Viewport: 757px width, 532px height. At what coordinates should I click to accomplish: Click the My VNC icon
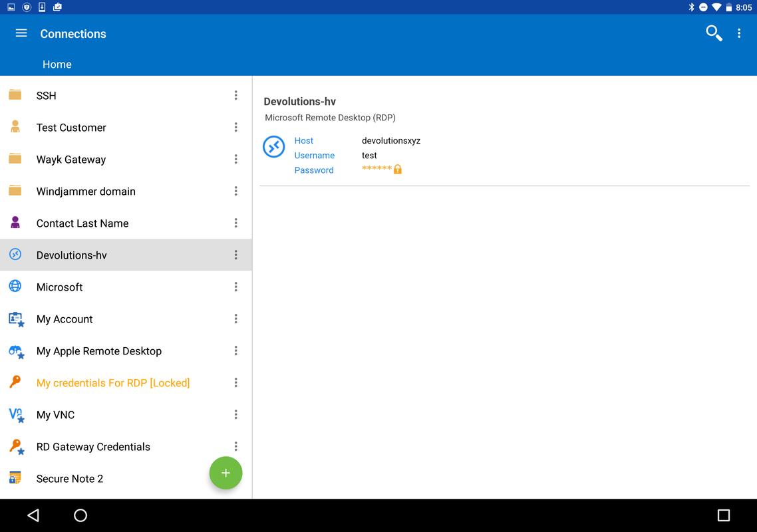[16, 415]
